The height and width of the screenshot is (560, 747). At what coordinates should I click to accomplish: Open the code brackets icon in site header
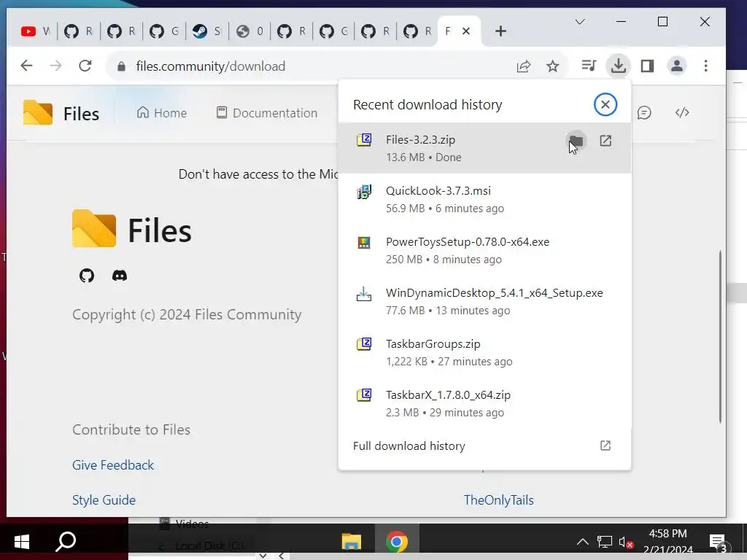(682, 113)
